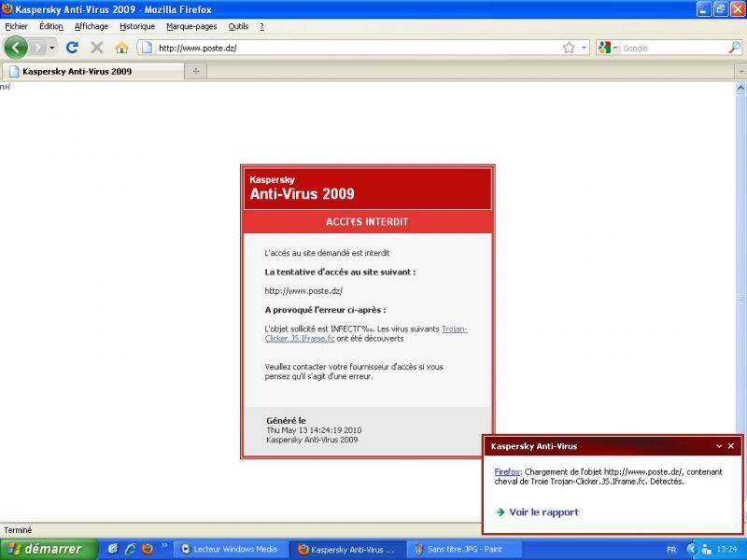The height and width of the screenshot is (560, 747).
Task: Open a new tab with the plus button
Action: tap(196, 71)
